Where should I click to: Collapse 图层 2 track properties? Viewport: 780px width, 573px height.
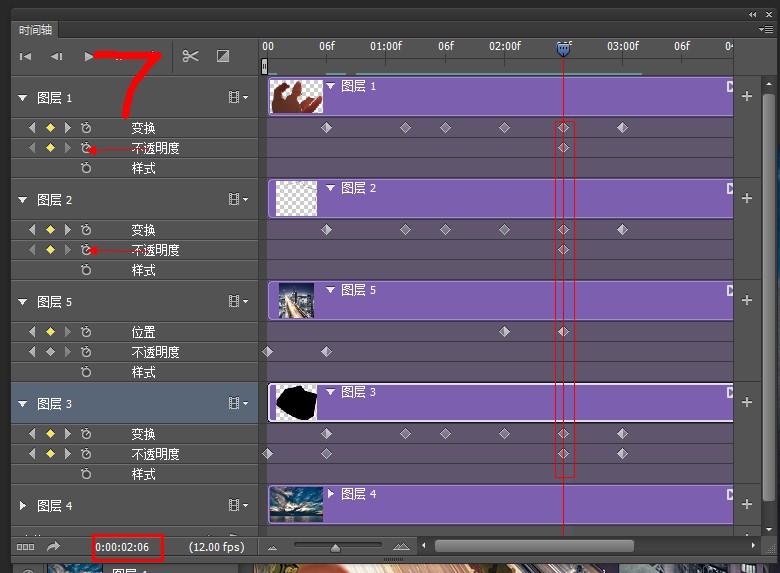[22, 200]
